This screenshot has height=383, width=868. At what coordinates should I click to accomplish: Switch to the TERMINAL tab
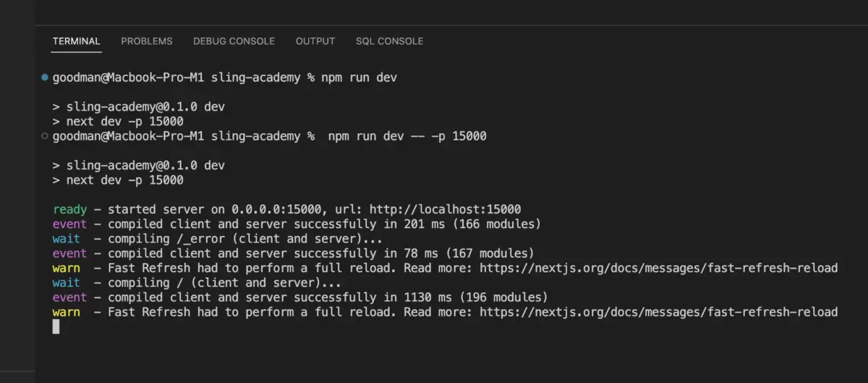click(x=76, y=41)
